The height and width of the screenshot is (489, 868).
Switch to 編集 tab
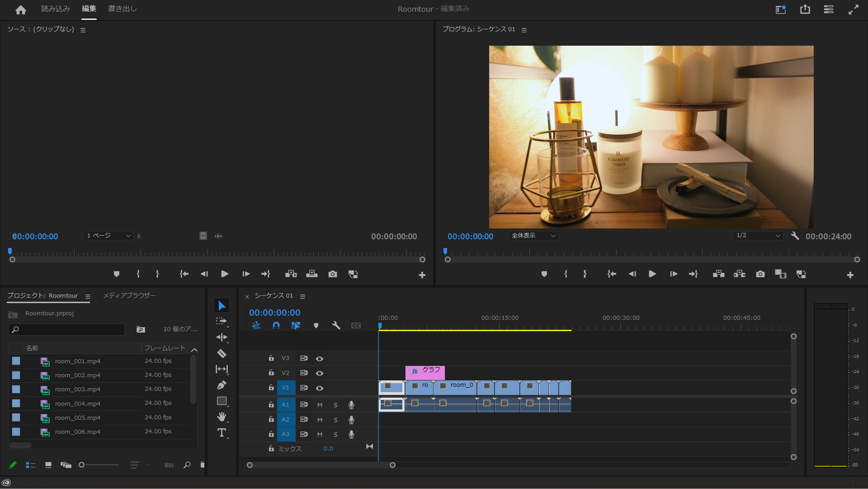(89, 9)
